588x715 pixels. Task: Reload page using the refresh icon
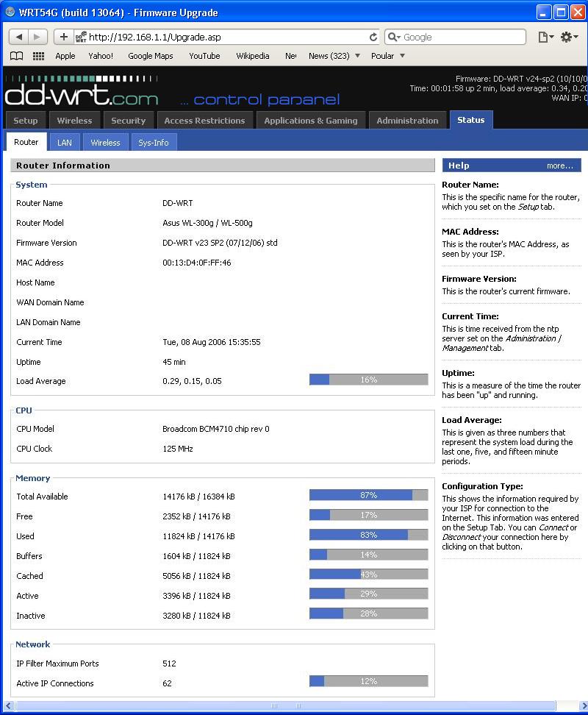[373, 37]
